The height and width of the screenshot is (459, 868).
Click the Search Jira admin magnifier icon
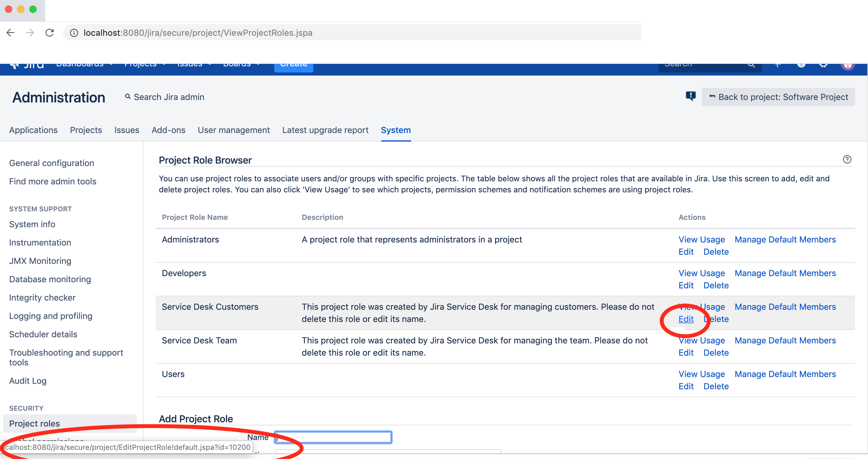point(128,97)
